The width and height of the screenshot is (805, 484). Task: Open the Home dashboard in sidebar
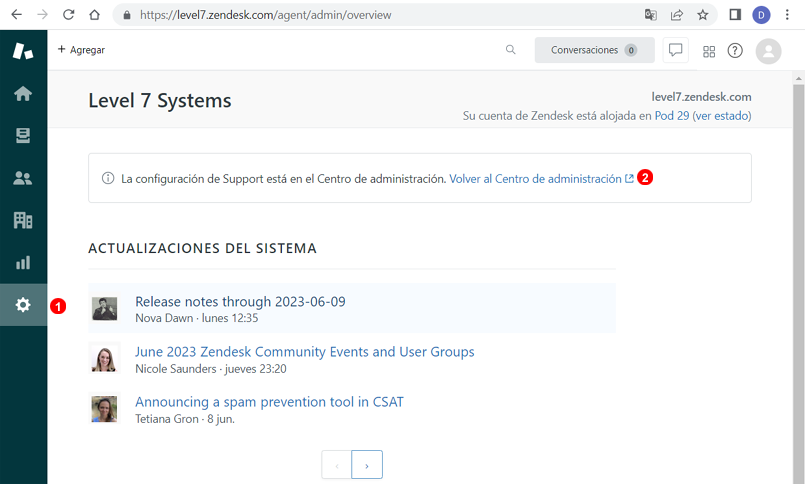coord(23,93)
